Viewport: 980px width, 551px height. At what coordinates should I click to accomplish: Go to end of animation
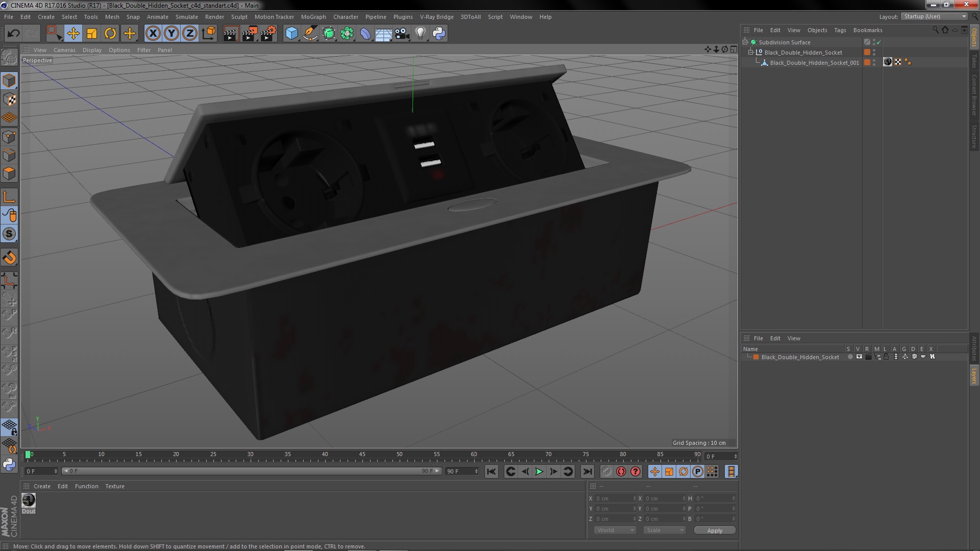(x=587, y=472)
